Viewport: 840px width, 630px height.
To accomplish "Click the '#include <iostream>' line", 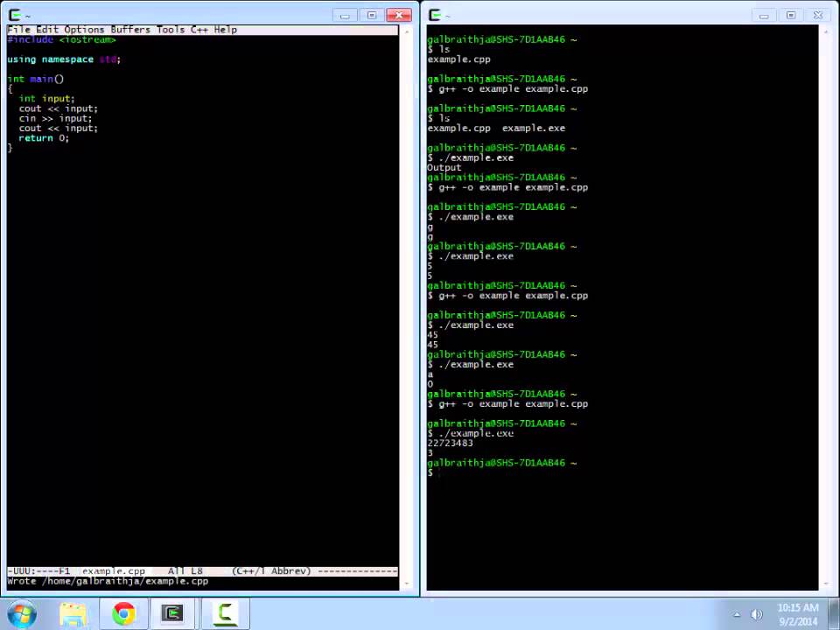I will 61,39.
